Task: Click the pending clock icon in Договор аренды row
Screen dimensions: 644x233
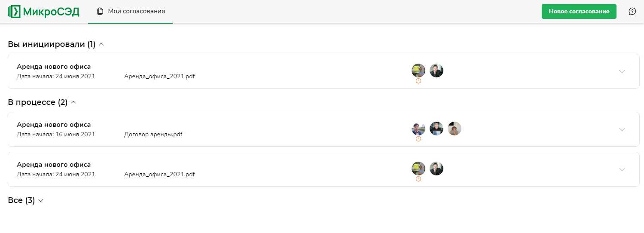Action: 418,139
